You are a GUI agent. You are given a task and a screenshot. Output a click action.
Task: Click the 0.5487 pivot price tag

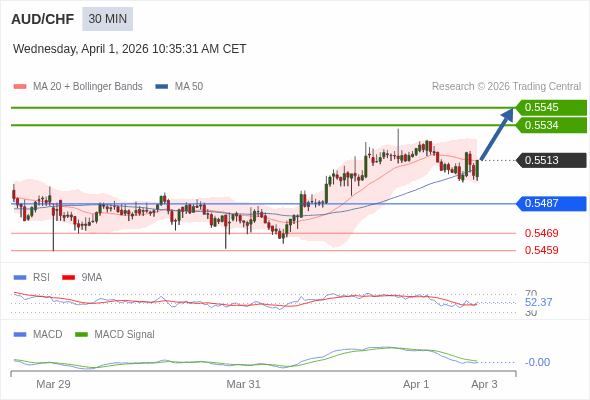click(x=551, y=204)
